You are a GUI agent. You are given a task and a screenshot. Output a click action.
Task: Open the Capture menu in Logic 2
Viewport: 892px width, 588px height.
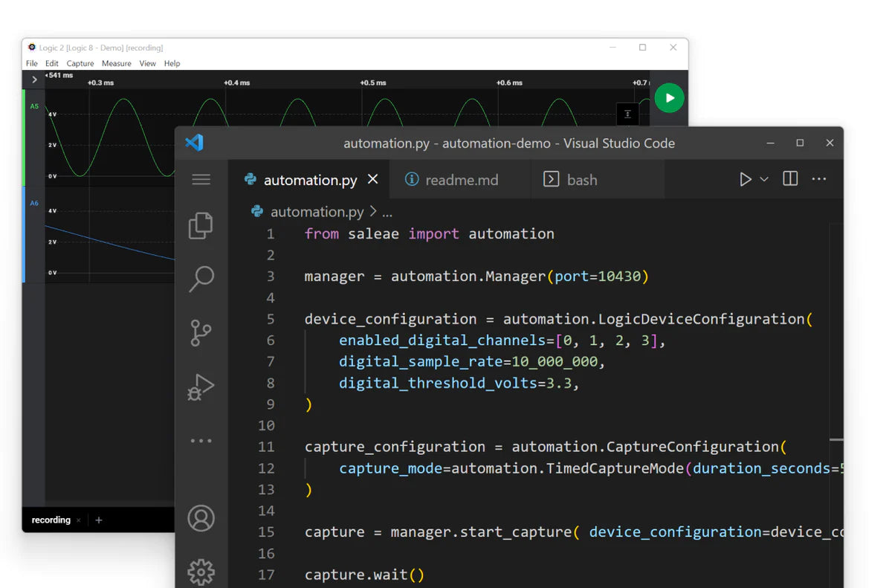coord(80,63)
